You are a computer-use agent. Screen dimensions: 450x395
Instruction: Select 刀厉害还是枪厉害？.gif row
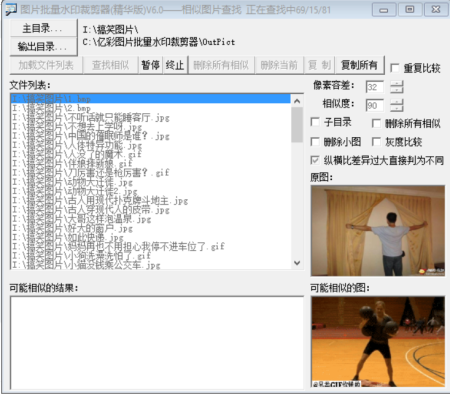click(x=151, y=173)
